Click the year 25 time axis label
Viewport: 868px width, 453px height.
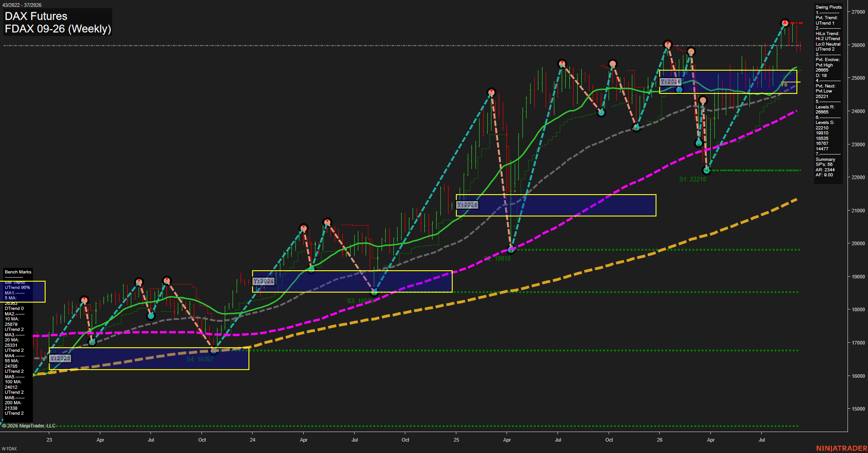tap(456, 440)
